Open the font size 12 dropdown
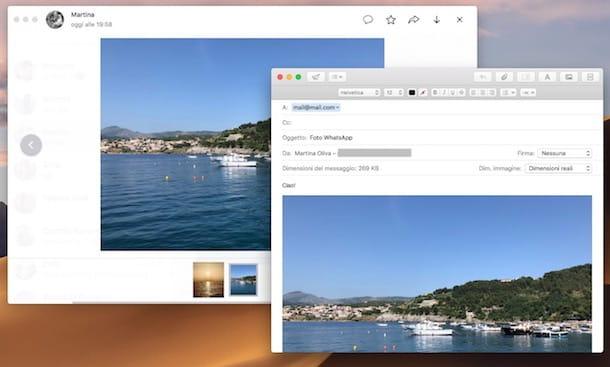This screenshot has width=610, height=367. (394, 92)
